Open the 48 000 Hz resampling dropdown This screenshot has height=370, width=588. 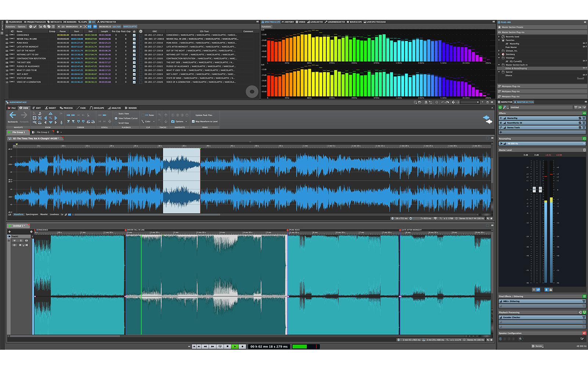point(542,144)
